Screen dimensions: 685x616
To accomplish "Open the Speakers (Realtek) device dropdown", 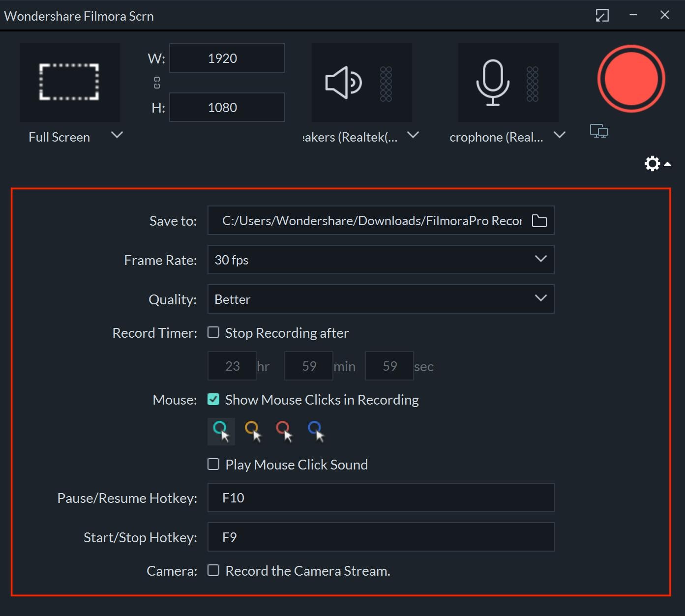I will point(413,135).
